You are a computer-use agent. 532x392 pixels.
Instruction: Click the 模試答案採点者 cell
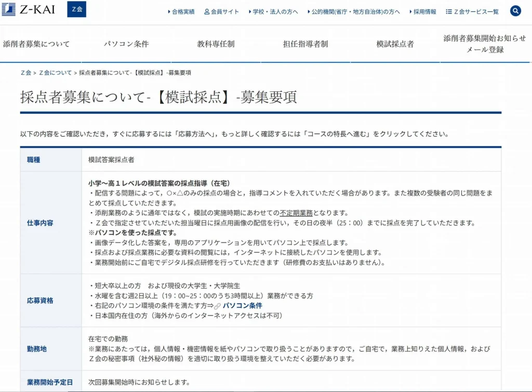coord(111,160)
